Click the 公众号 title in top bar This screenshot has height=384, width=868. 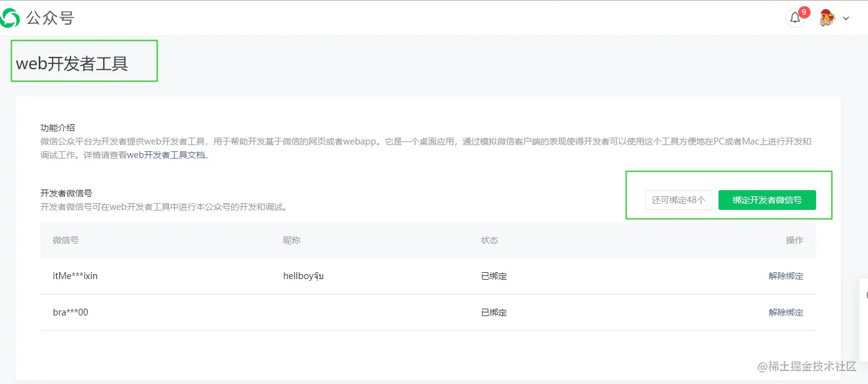pos(49,18)
